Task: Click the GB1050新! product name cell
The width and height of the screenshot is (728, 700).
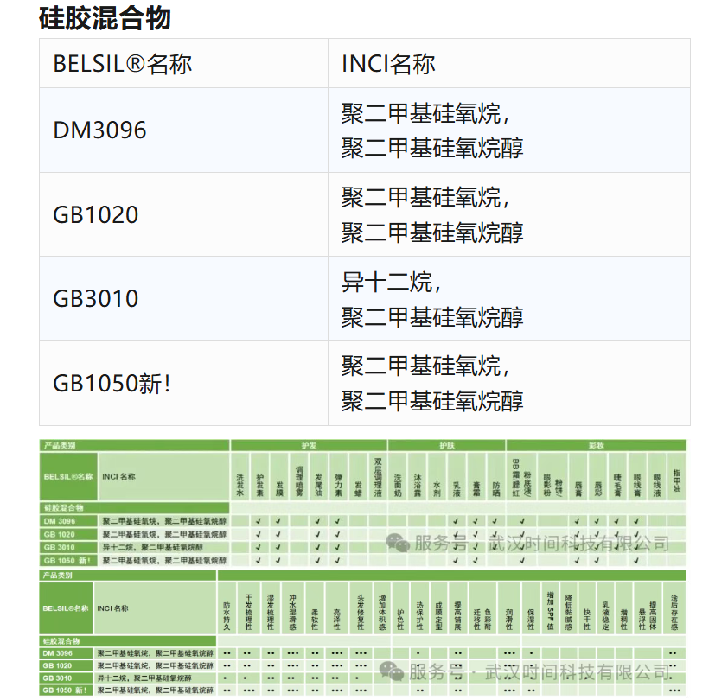Action: [112, 384]
